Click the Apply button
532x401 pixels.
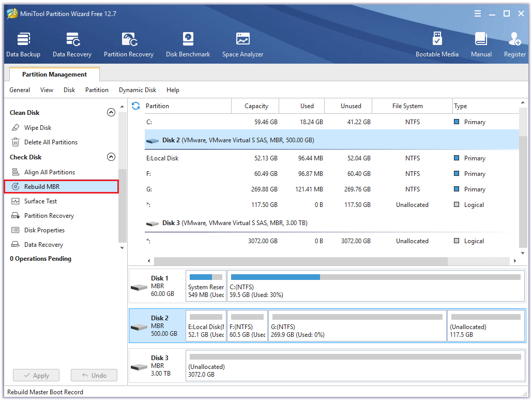[36, 376]
